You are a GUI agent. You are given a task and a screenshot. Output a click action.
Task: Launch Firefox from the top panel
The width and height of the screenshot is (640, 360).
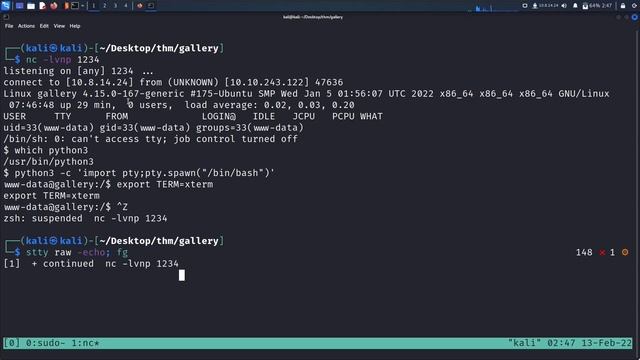tap(54, 6)
